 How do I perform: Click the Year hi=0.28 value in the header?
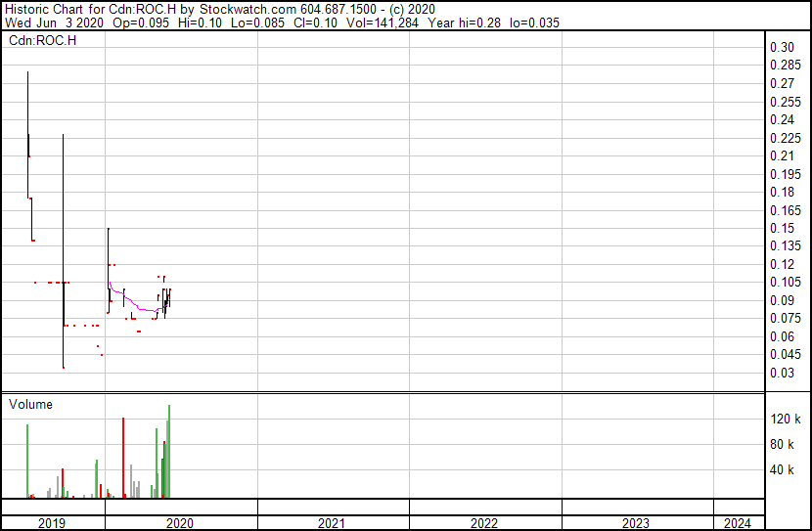click(x=464, y=22)
